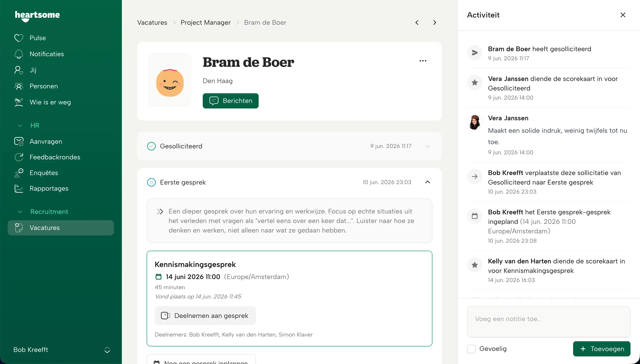Click Bram de Boer's smiley avatar

[170, 80]
